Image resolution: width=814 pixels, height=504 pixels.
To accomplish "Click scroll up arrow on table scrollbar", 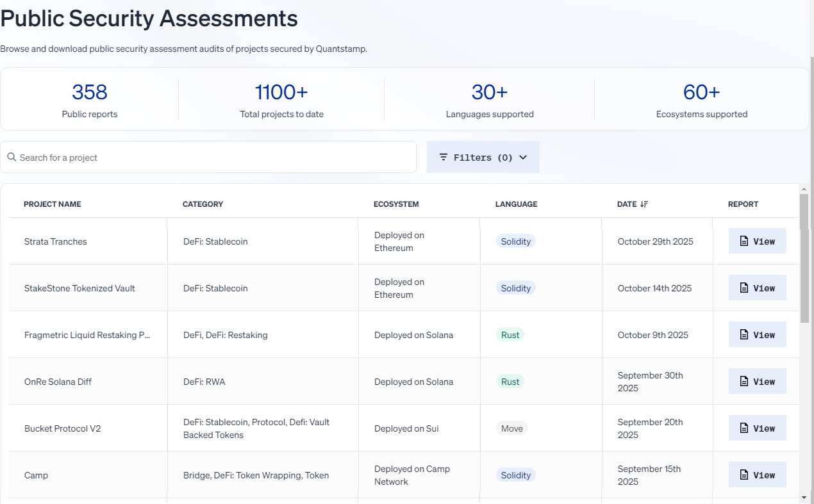I will pos(804,188).
